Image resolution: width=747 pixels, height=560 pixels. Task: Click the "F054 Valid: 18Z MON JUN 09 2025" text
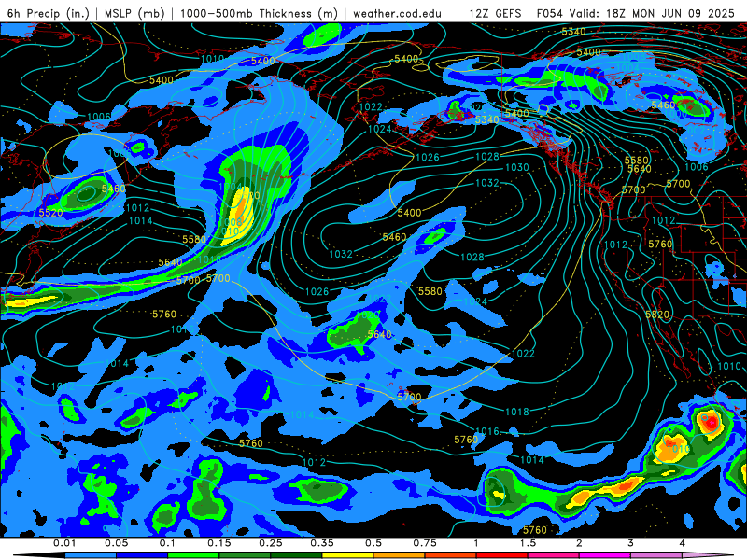point(636,13)
